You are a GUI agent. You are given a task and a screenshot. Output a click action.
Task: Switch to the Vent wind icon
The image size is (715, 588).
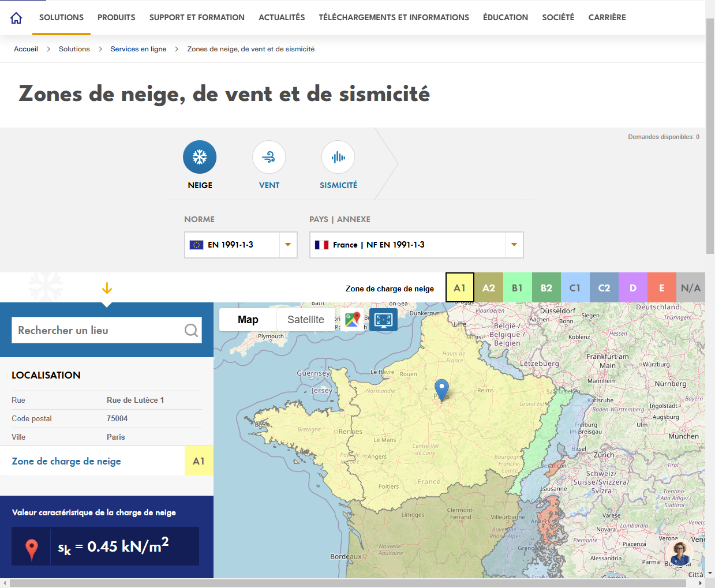(x=269, y=156)
